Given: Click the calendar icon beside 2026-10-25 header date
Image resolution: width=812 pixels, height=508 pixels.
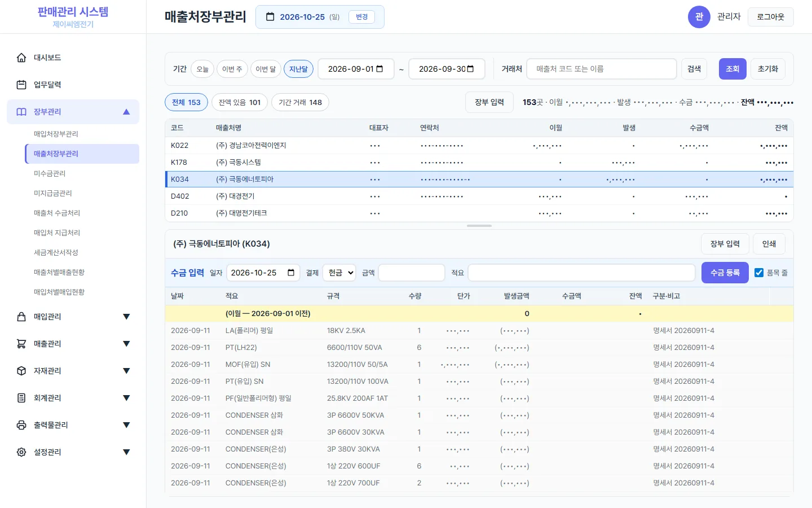Looking at the screenshot, I should pos(270,17).
